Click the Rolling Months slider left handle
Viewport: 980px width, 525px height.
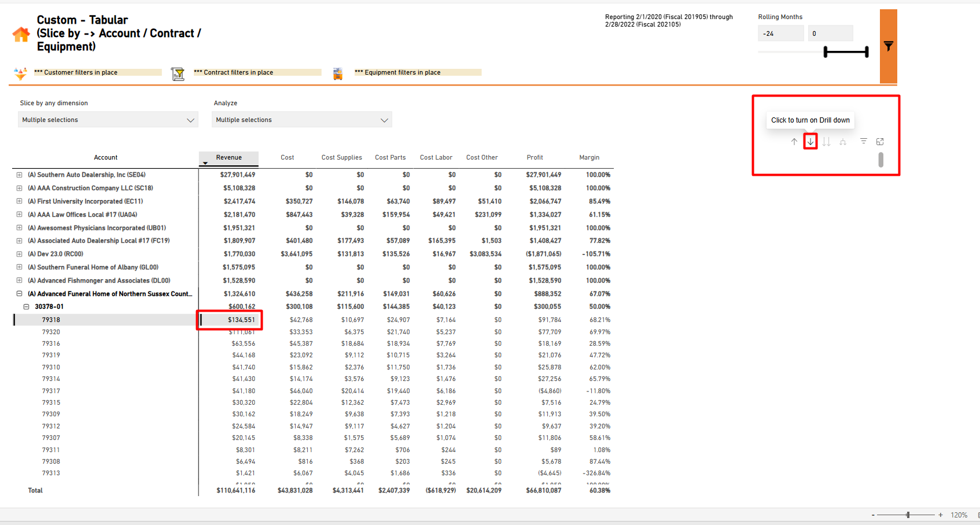(x=826, y=52)
